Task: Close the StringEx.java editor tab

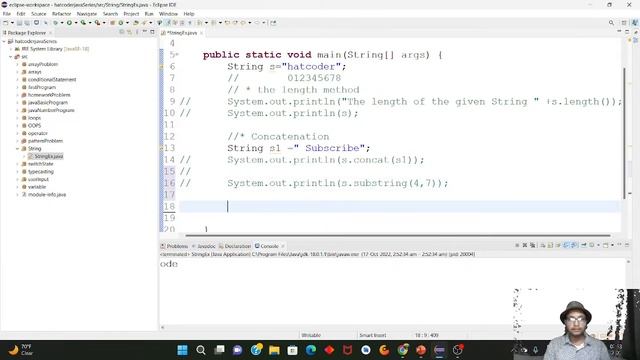Action: click(201, 33)
